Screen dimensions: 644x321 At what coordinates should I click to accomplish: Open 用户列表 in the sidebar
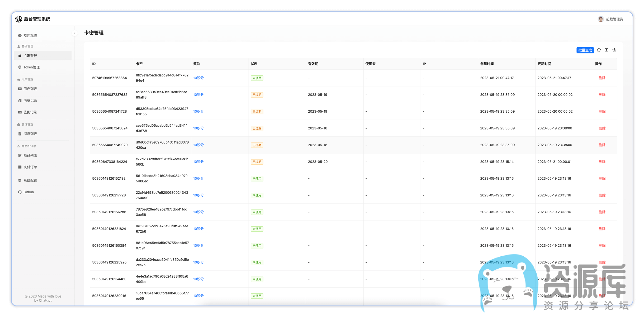coord(30,89)
